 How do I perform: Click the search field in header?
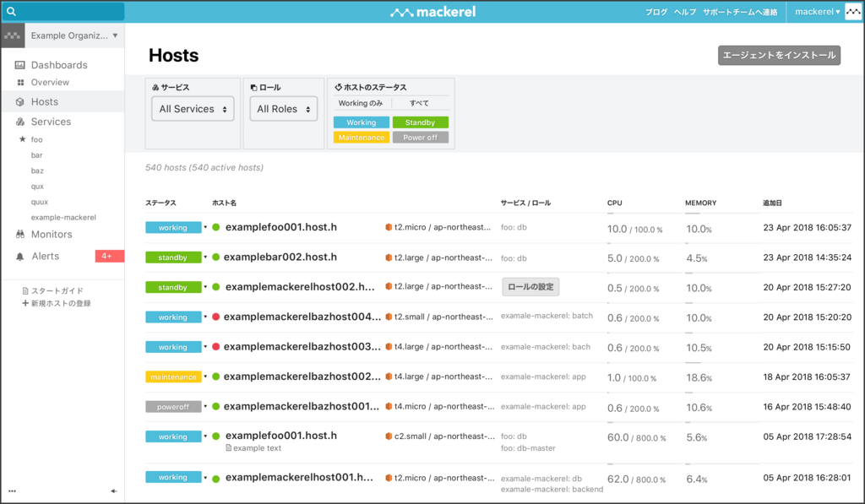63,11
